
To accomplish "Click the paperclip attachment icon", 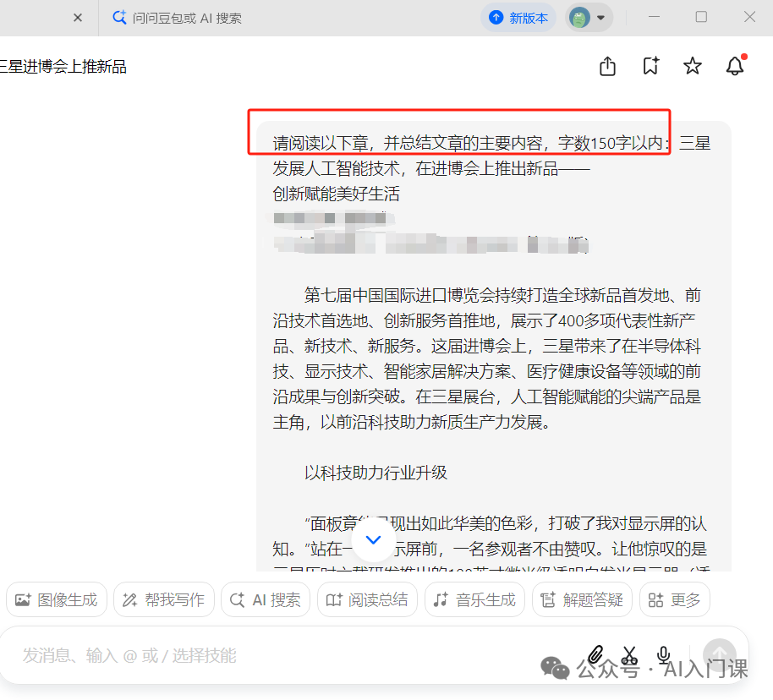I will [595, 655].
